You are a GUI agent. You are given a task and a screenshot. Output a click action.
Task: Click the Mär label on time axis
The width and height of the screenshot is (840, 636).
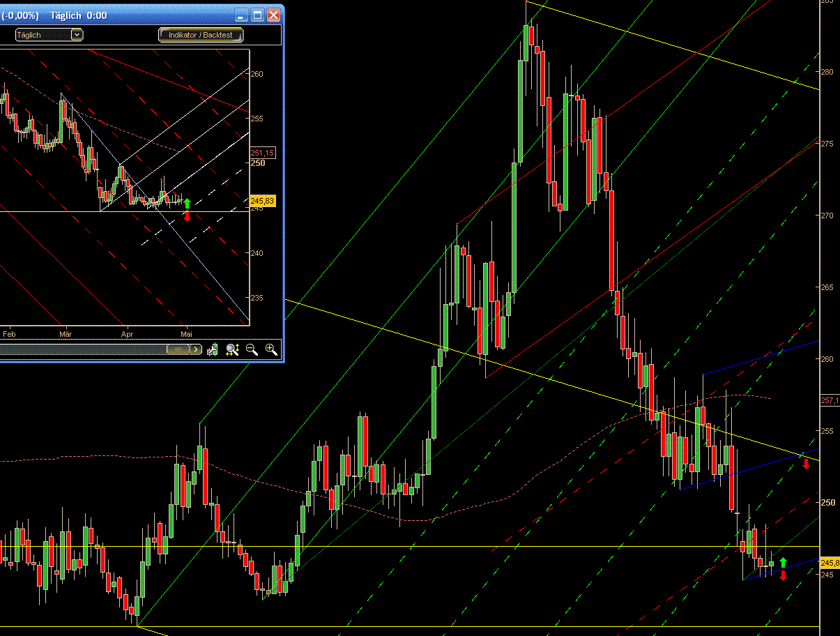pos(66,334)
